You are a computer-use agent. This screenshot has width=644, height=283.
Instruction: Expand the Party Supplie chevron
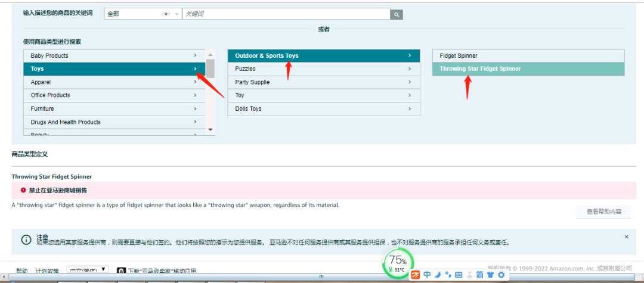pyautogui.click(x=410, y=82)
